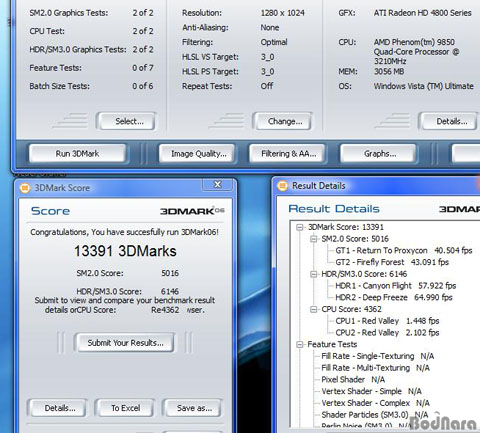The width and height of the screenshot is (480, 433).
Task: Open Image Quality... tool
Action: click(198, 154)
